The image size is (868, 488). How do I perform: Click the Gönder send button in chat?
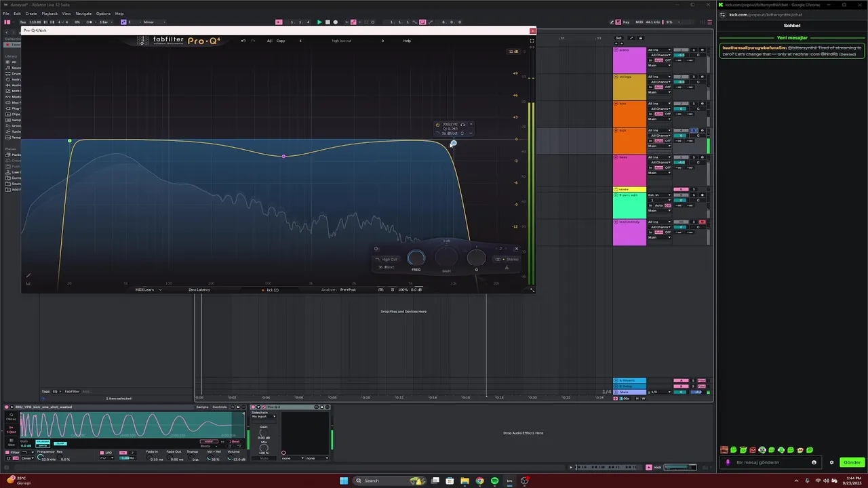(852, 462)
